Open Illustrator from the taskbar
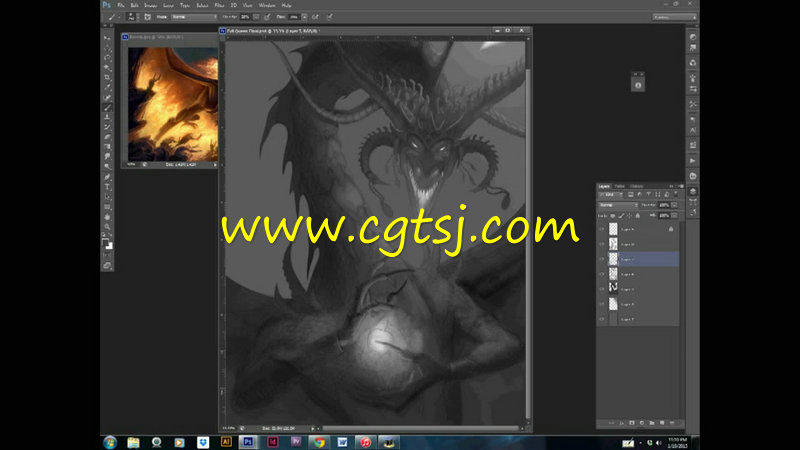Image resolution: width=800 pixels, height=450 pixels. 226,442
